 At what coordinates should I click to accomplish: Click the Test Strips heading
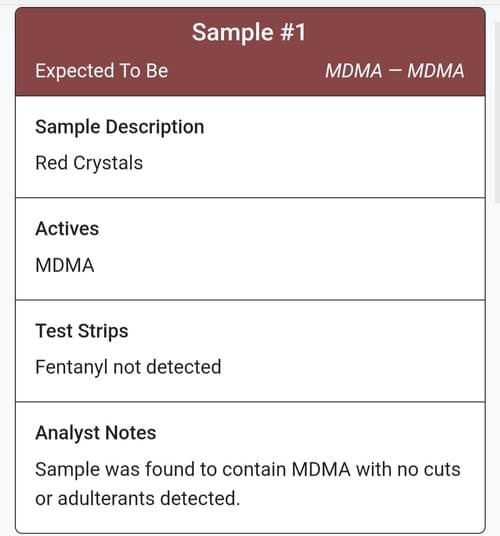point(82,331)
